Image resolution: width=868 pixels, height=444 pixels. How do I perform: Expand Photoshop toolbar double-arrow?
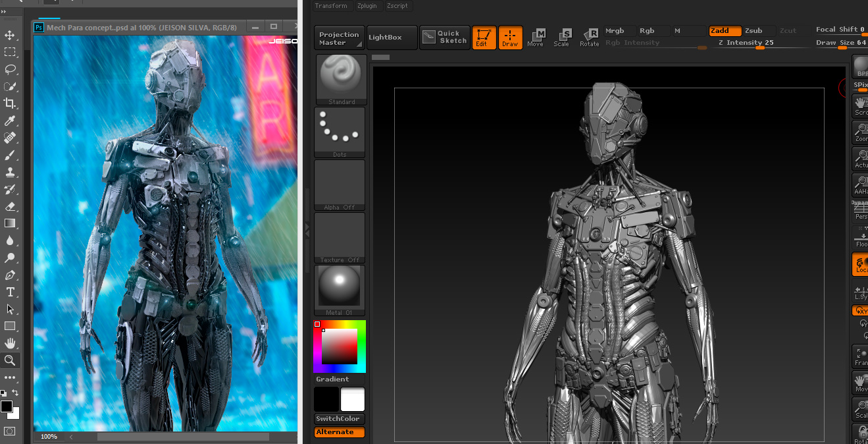4,11
